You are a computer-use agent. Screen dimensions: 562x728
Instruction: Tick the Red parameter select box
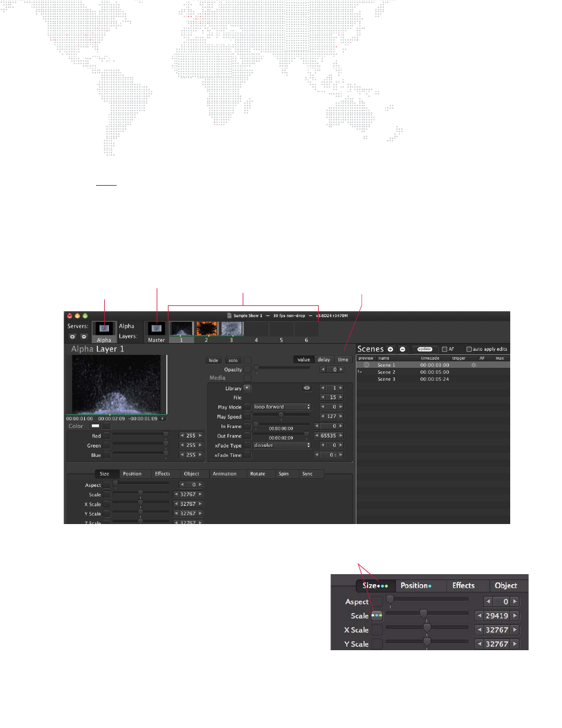click(x=107, y=436)
